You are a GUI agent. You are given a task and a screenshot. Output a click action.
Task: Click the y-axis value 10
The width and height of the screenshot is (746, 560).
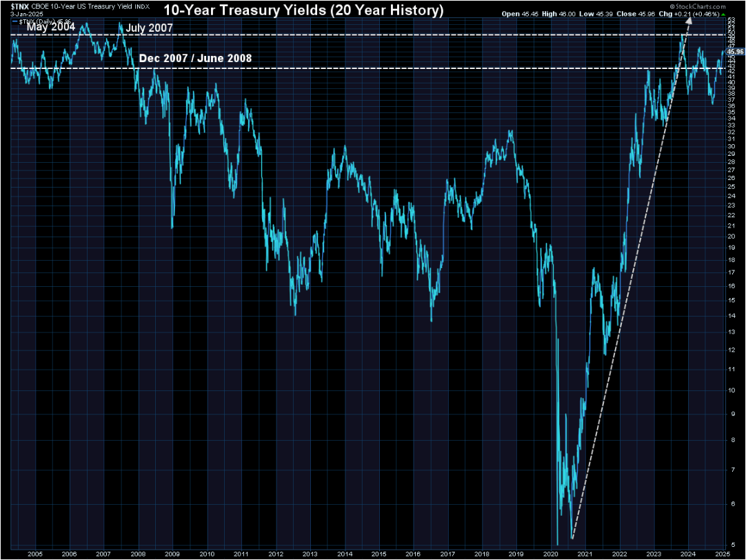pyautogui.click(x=732, y=390)
